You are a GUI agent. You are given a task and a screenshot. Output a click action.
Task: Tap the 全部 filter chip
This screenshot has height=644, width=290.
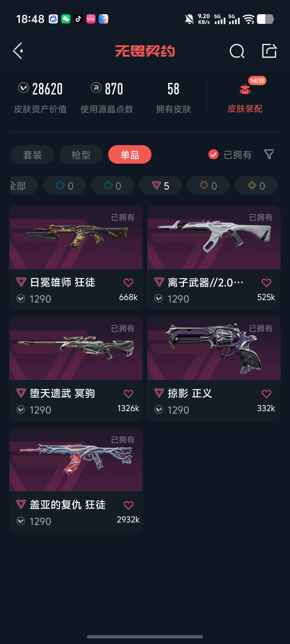[x=24, y=185]
